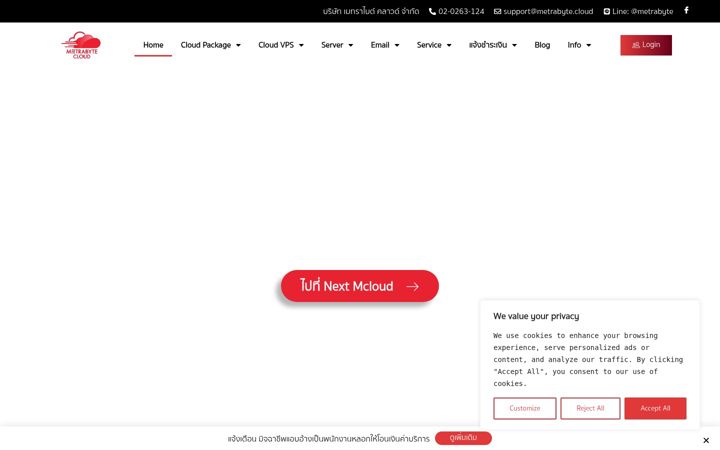Close the bottom warning bar
The image size is (720, 450).
706,440
